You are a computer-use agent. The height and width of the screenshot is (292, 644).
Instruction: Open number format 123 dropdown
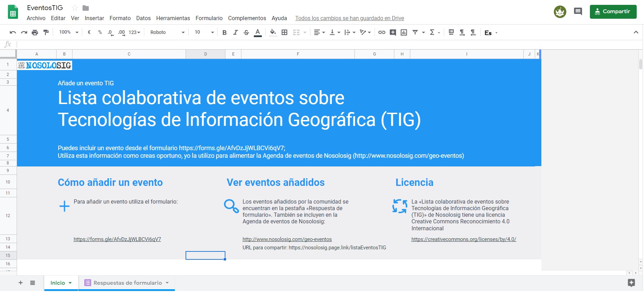pos(134,32)
